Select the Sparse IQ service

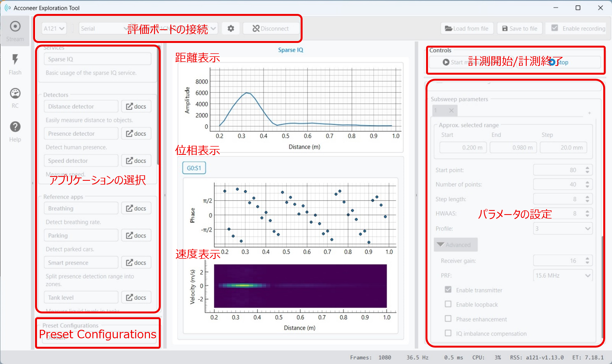[97, 59]
